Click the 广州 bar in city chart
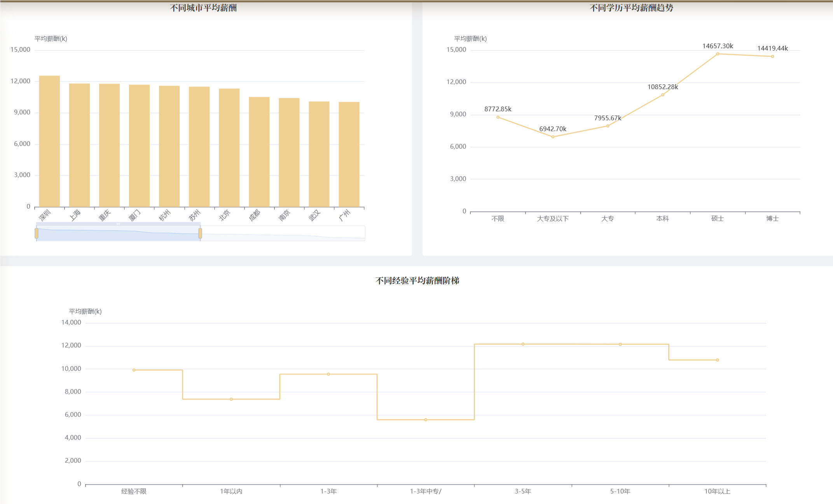833x504 pixels. click(349, 154)
